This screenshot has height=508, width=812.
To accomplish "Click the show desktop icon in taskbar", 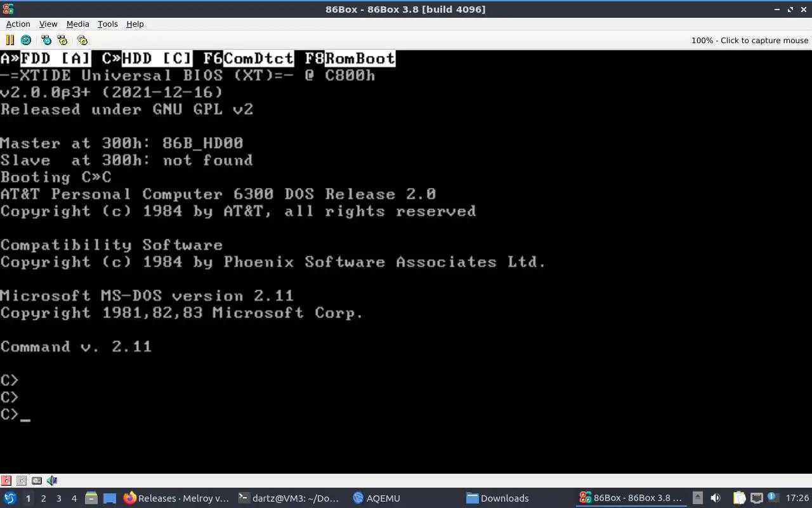I will point(109,498).
